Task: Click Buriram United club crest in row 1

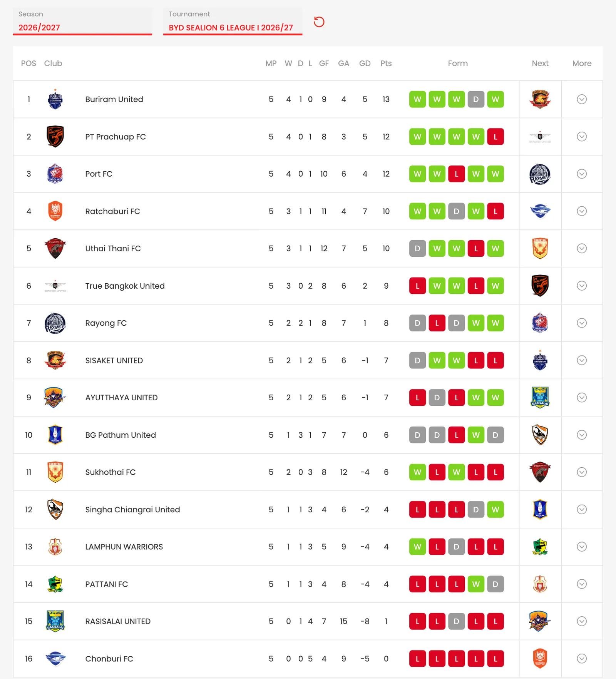Action: click(x=55, y=99)
